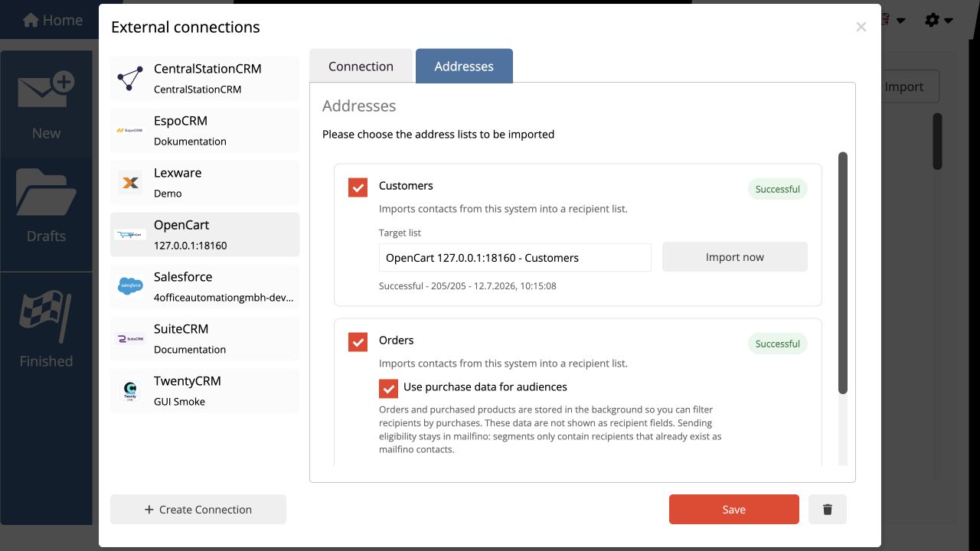Click the Customers Successful status badge
The width and height of the screenshot is (980, 551).
777,189
